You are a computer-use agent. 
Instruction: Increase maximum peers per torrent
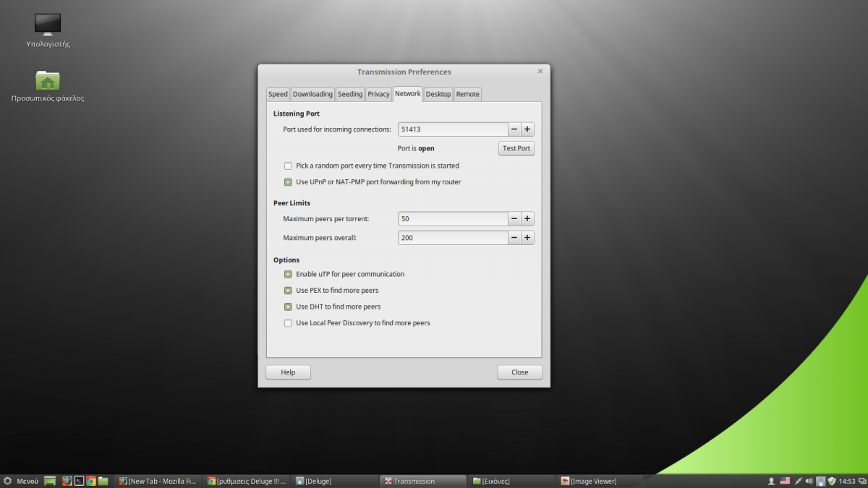(528, 218)
